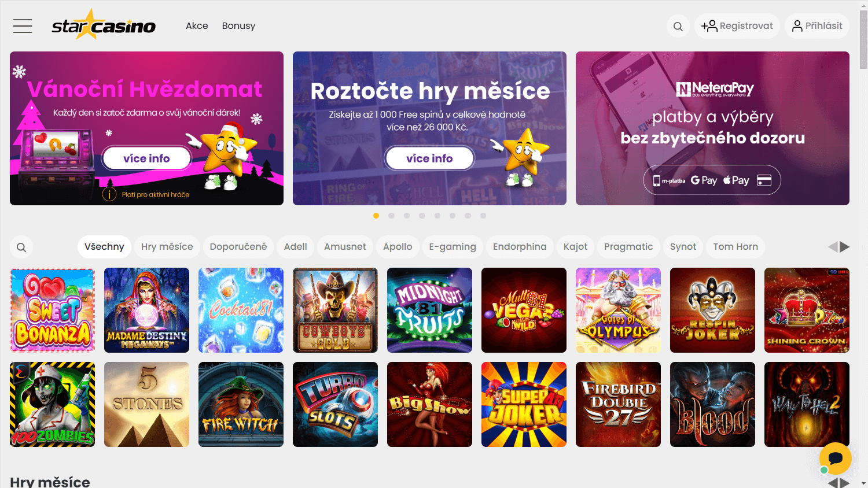Viewport: 868px width, 488px height.
Task: Select the Kajot provider filter
Action: click(575, 247)
